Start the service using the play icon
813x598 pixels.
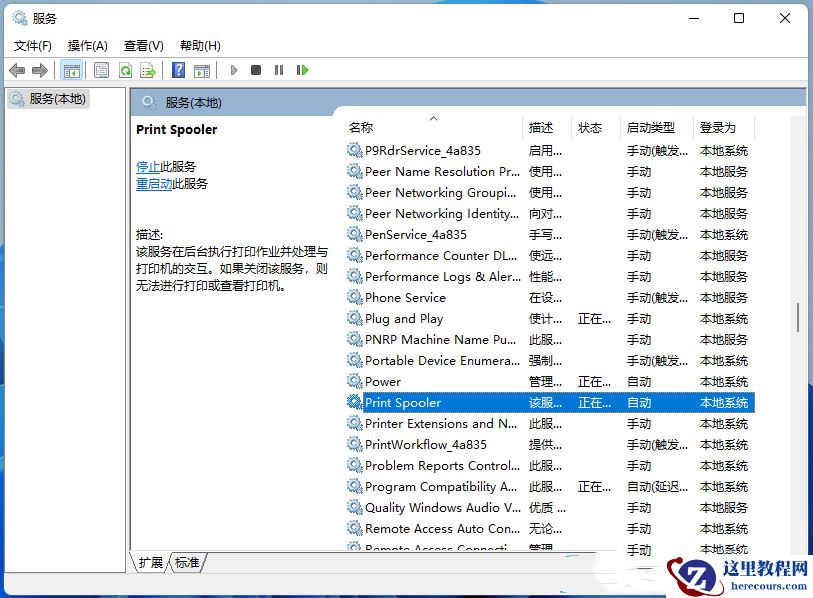(x=233, y=70)
